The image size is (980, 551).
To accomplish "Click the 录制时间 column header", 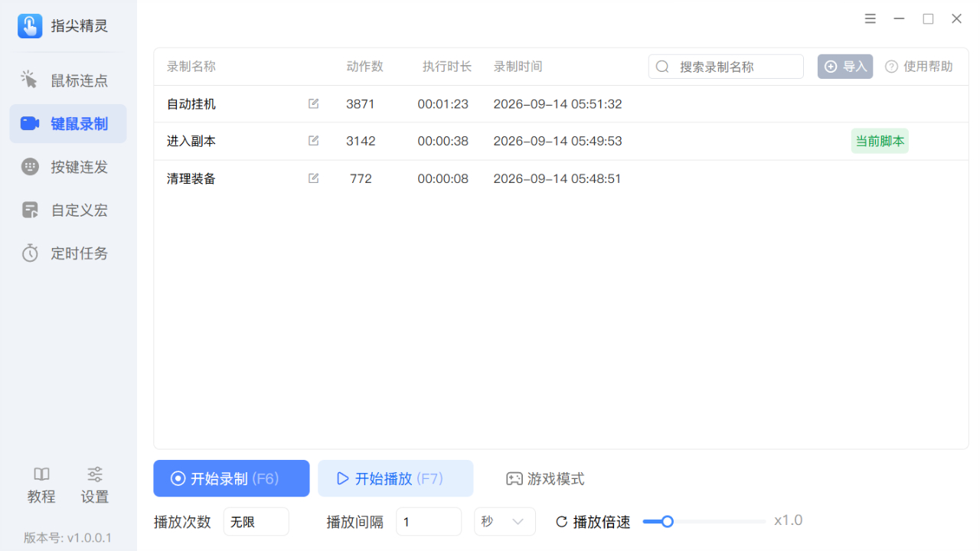I will [x=518, y=67].
